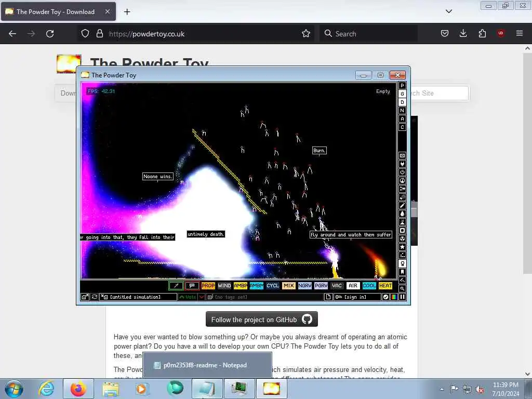Click Follow the project on GitHub
This screenshot has height=399, width=532.
(262, 320)
